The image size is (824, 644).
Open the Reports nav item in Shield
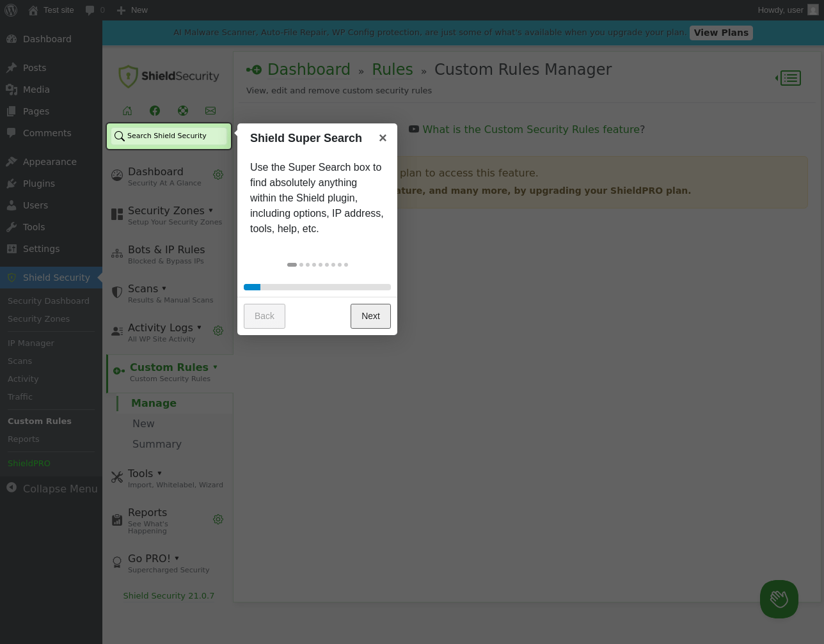[147, 521]
